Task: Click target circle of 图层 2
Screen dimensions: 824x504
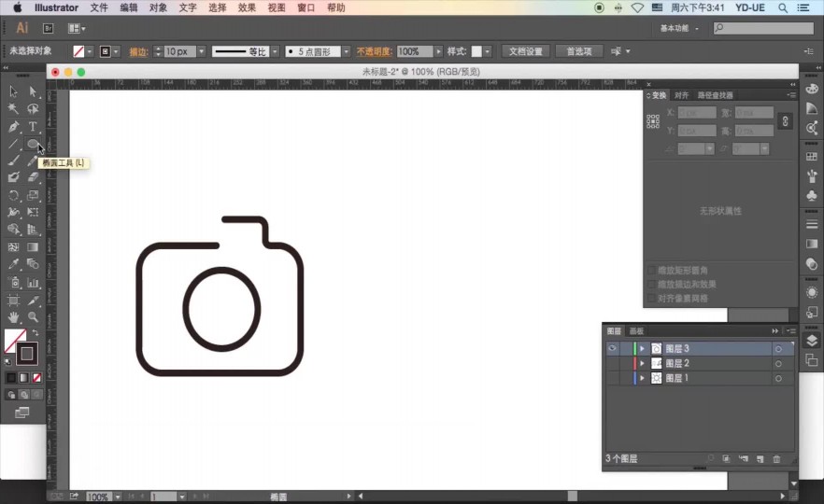Action: tap(778, 364)
